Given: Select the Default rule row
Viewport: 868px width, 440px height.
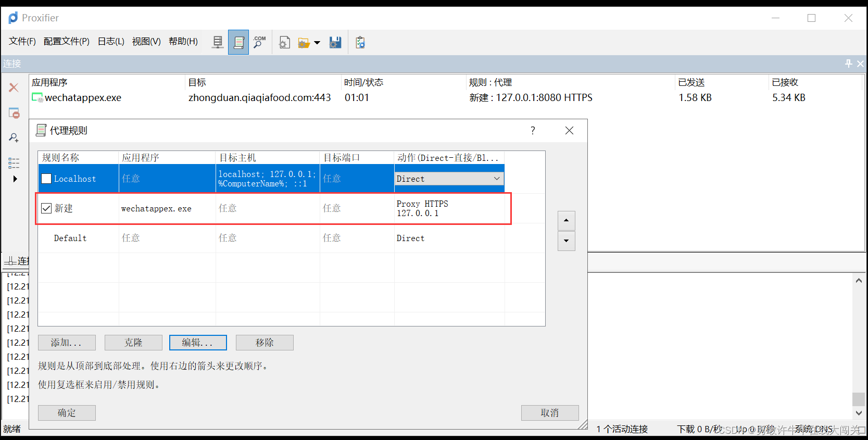Looking at the screenshot, I should (x=271, y=238).
